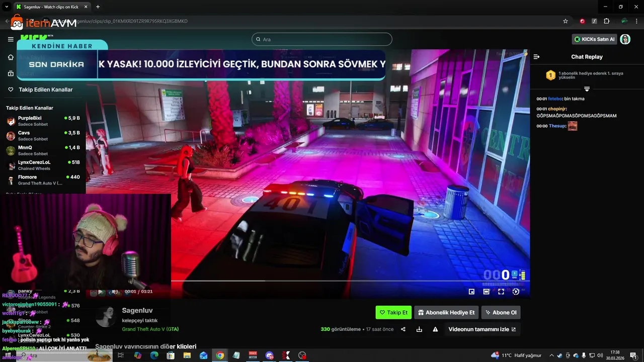644x362 pixels.
Task: Bookmark page with the star icon
Action: [x=566, y=21]
